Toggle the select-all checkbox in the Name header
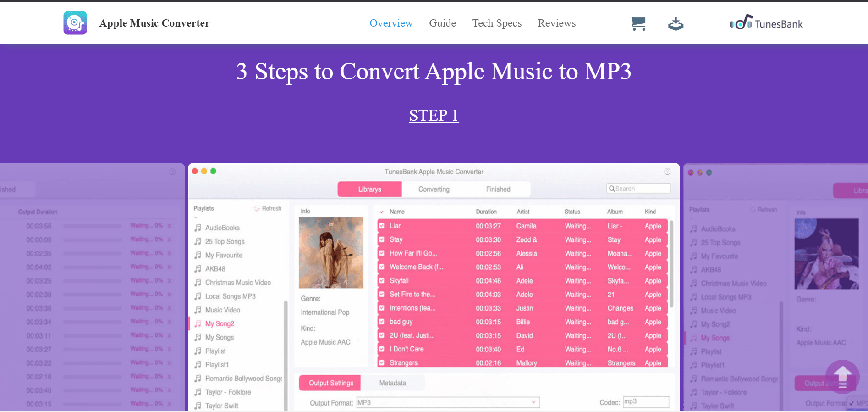The image size is (868, 412). tap(382, 212)
